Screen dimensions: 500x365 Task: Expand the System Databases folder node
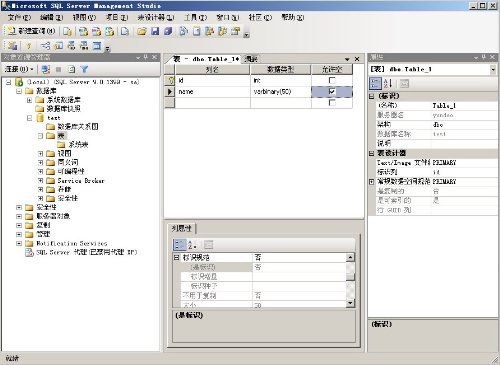coord(29,100)
